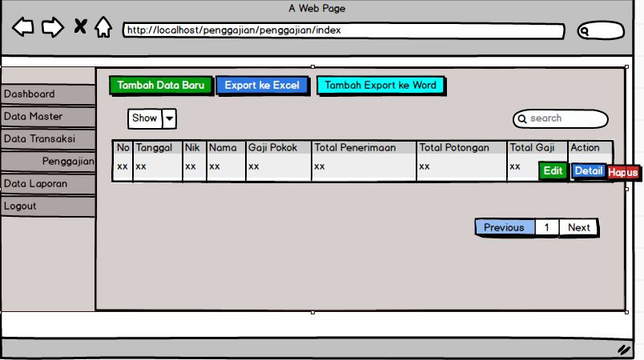Viewport: 644px width, 360px height.
Task: Open the Data Master menu
Action: tap(48, 117)
